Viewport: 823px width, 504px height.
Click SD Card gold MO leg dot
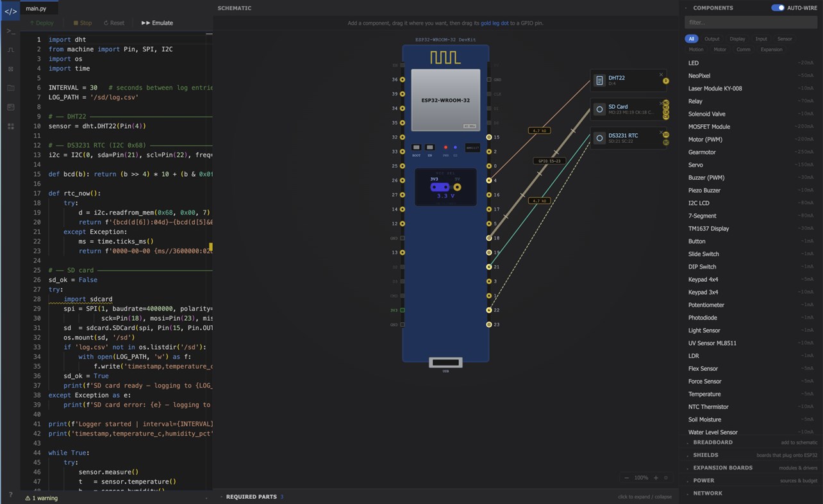click(x=666, y=103)
